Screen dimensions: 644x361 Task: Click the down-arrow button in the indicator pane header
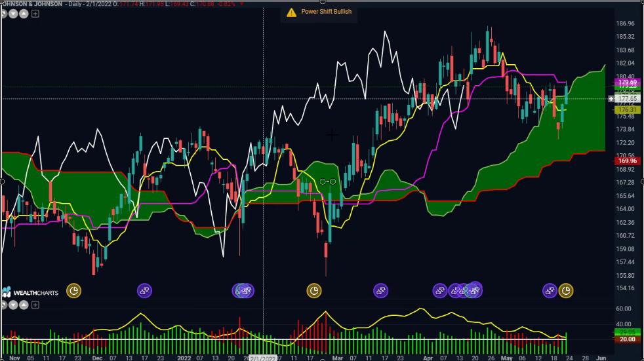13,305
